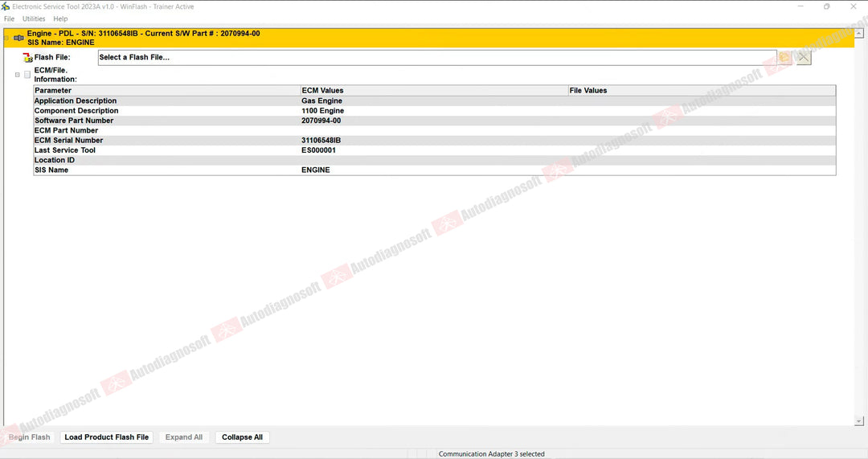Click the Collapse All button
868x459 pixels.
click(243, 437)
